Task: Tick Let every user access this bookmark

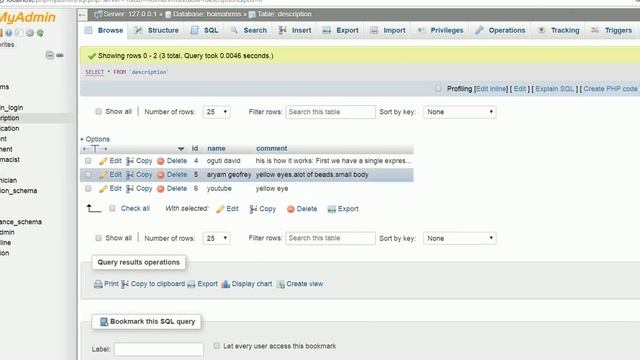Action: [216, 346]
